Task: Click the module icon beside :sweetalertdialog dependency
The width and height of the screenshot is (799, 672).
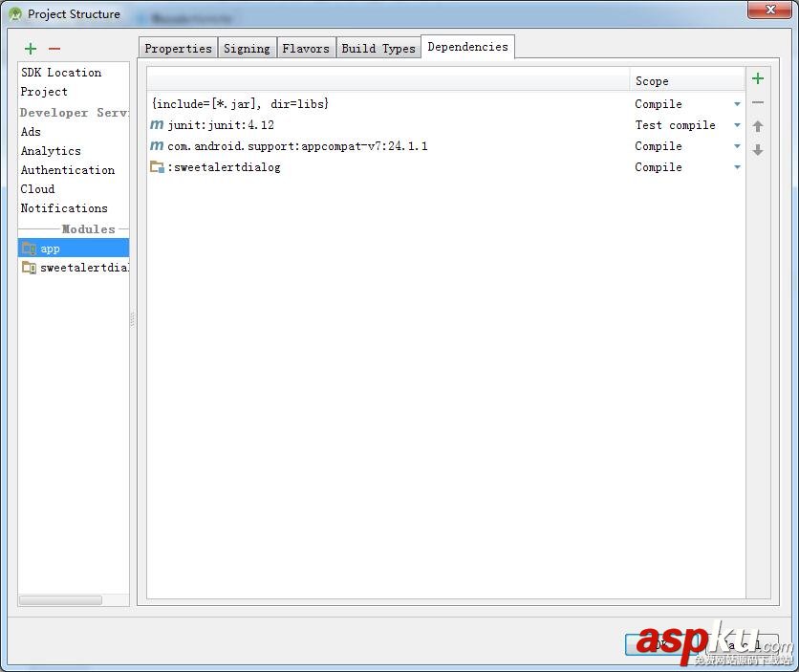Action: click(x=159, y=166)
